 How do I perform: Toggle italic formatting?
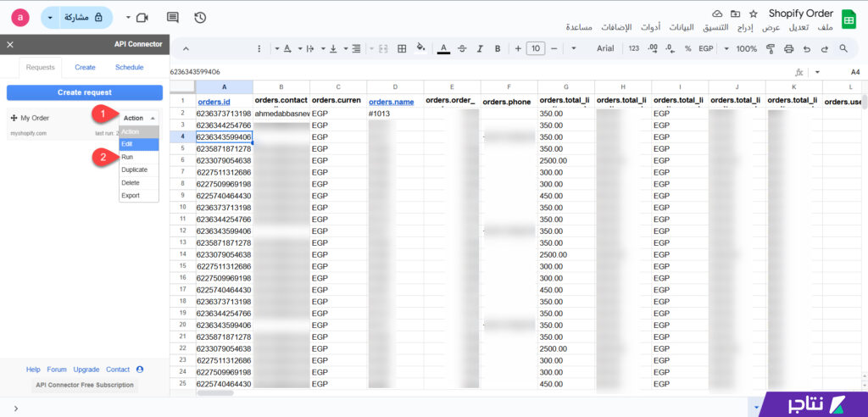(480, 48)
